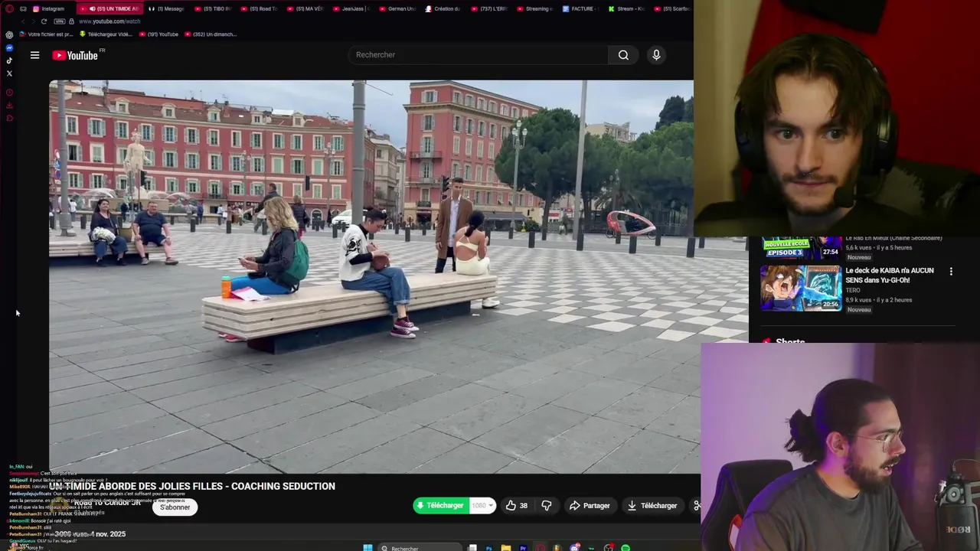980x551 pixels.
Task: Switch to the JeanJass tab
Action: point(351,8)
